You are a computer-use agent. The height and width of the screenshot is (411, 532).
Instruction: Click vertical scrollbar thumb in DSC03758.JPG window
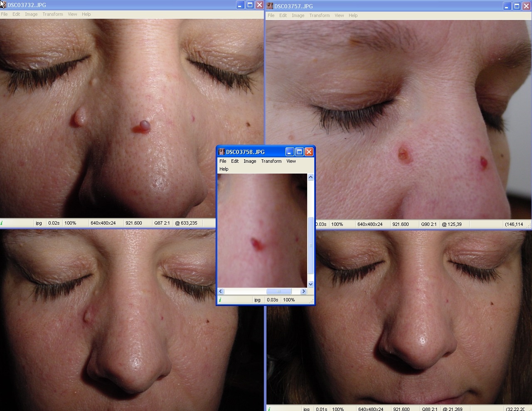coord(310,245)
